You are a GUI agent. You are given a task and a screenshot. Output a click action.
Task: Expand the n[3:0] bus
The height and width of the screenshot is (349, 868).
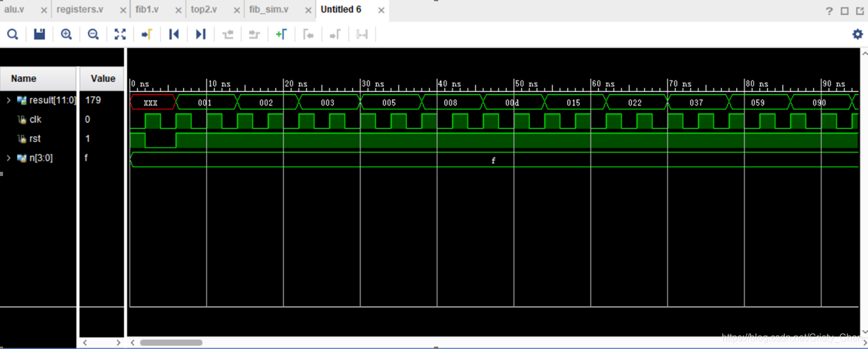click(8, 158)
